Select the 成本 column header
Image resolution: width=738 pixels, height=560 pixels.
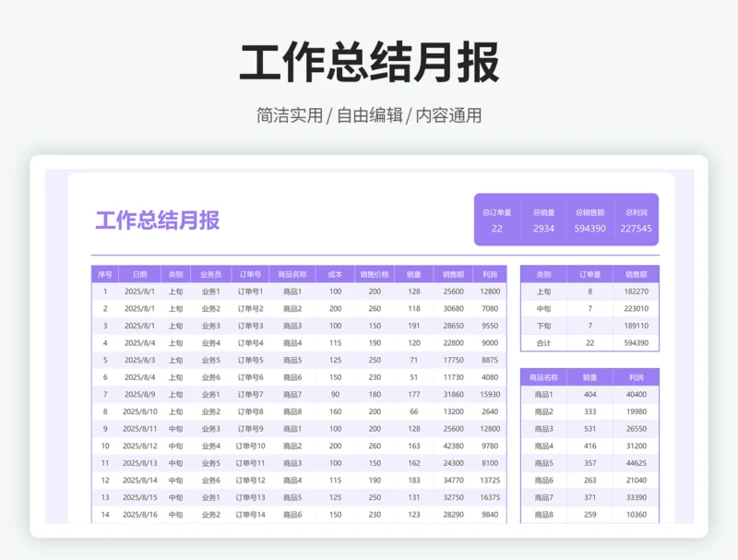[x=336, y=274]
